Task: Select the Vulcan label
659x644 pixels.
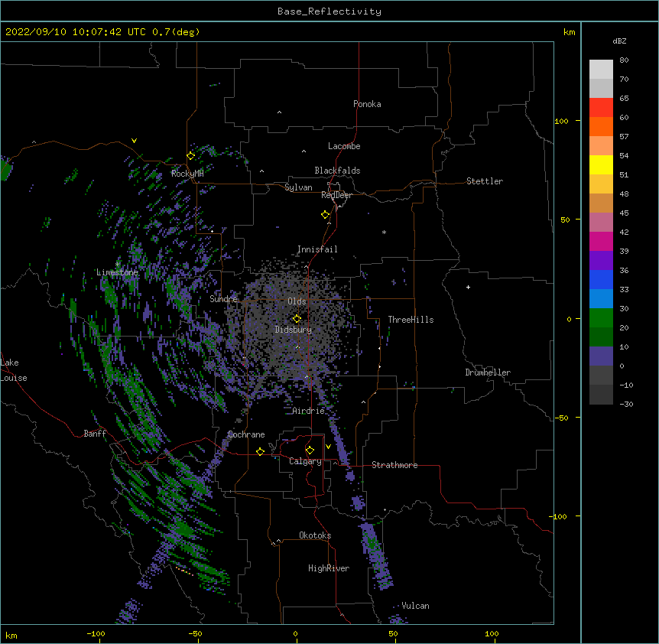Action: [415, 606]
